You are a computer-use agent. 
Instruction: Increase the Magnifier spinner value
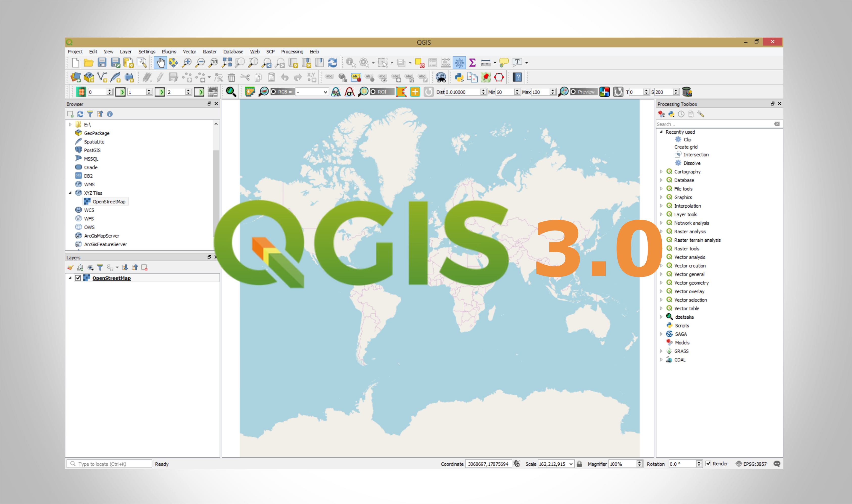[640, 462]
